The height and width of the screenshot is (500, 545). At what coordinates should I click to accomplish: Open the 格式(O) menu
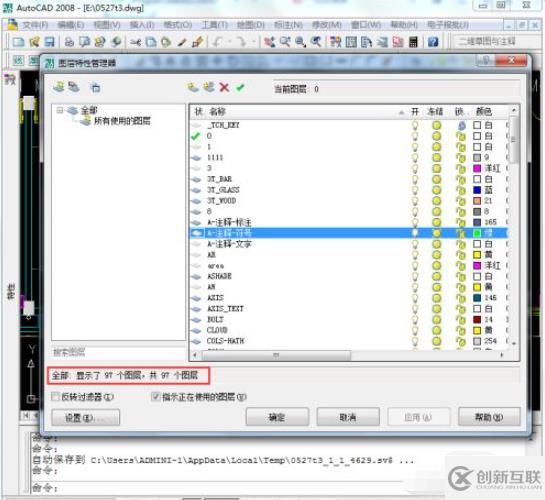[178, 25]
